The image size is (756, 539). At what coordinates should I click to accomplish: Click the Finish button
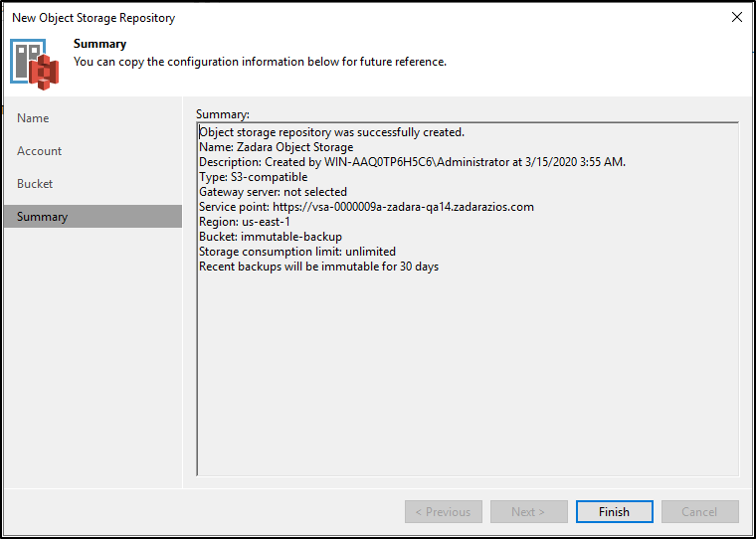coord(615,511)
